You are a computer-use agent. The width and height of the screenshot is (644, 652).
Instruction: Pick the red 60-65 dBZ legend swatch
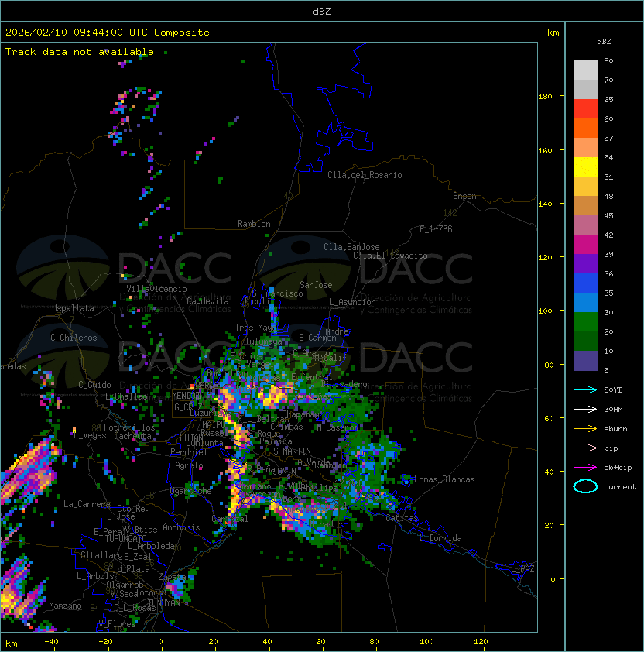pos(585,109)
